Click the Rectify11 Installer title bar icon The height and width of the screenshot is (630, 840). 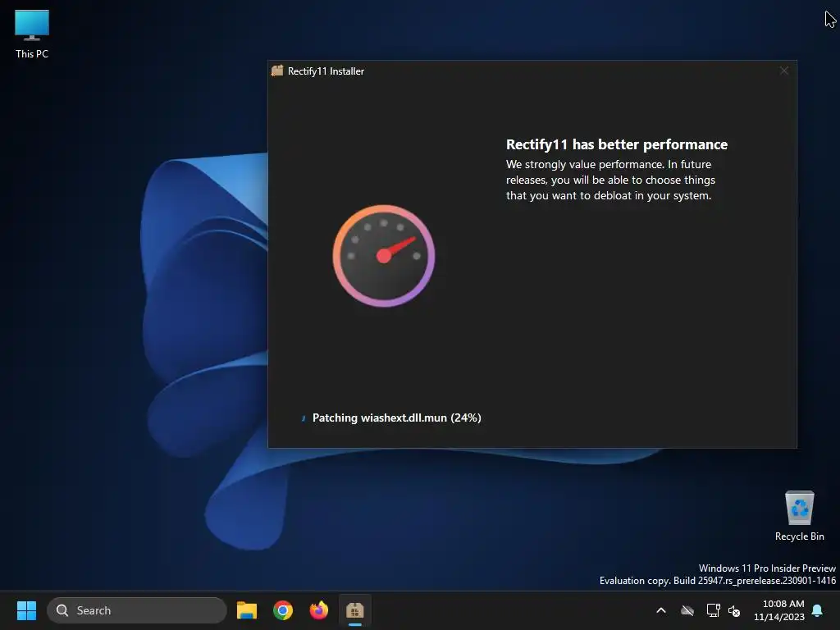coord(277,71)
